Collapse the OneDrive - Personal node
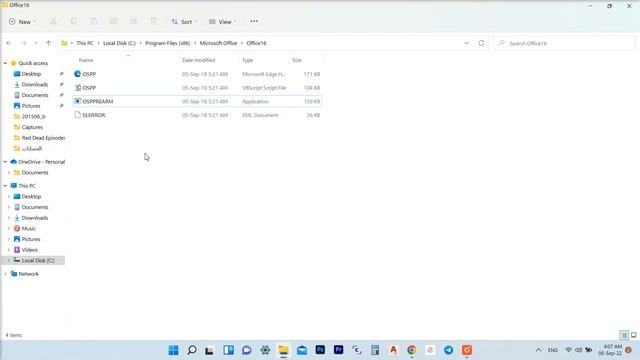Screen dimensions: 640x360 tap(5, 162)
